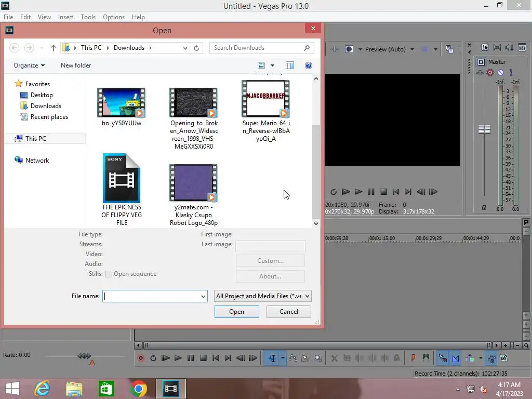Expand the Organize dropdown
This screenshot has height=399, width=532.
[x=29, y=65]
